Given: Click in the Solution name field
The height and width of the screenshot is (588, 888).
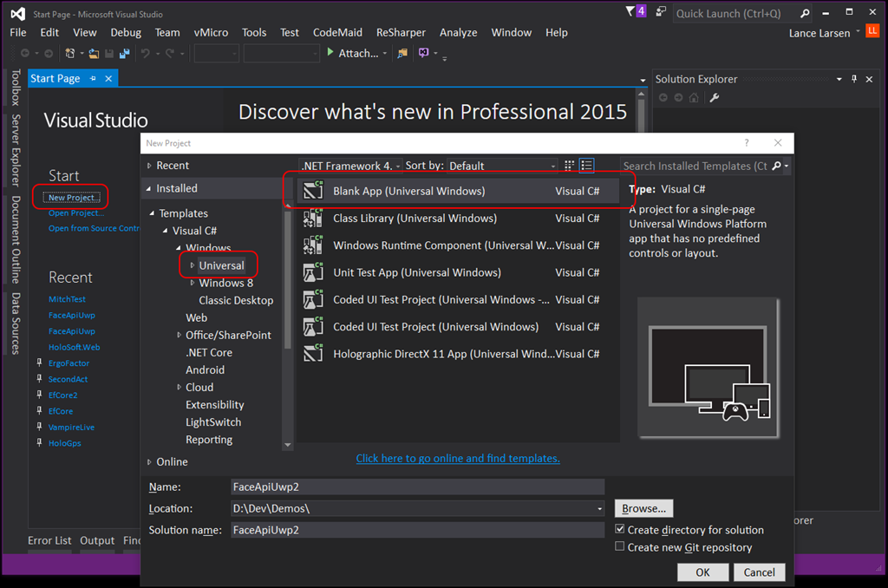Looking at the screenshot, I should [417, 530].
